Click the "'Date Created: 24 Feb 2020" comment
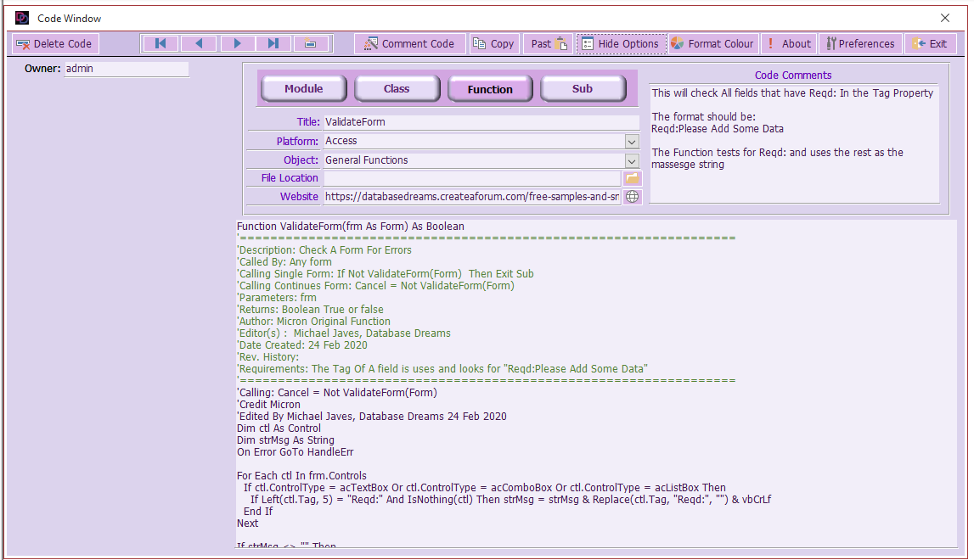Viewport: 974px width, 560px height. click(302, 345)
